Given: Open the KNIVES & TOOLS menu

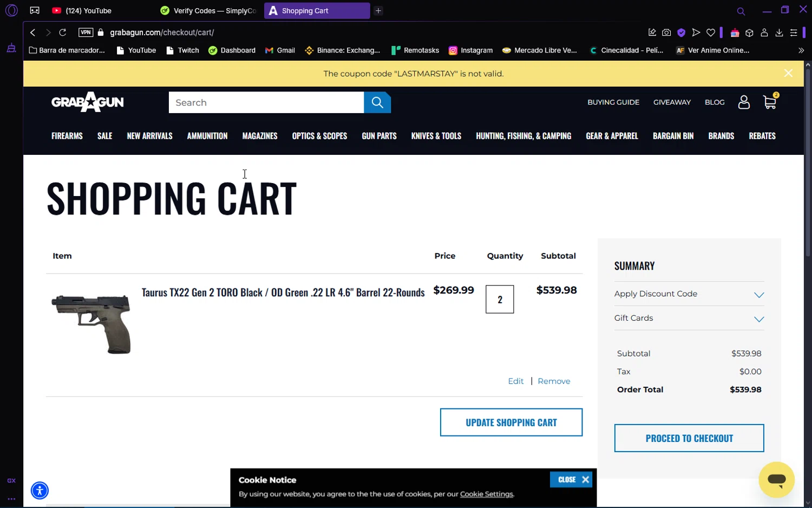Looking at the screenshot, I should [x=436, y=136].
